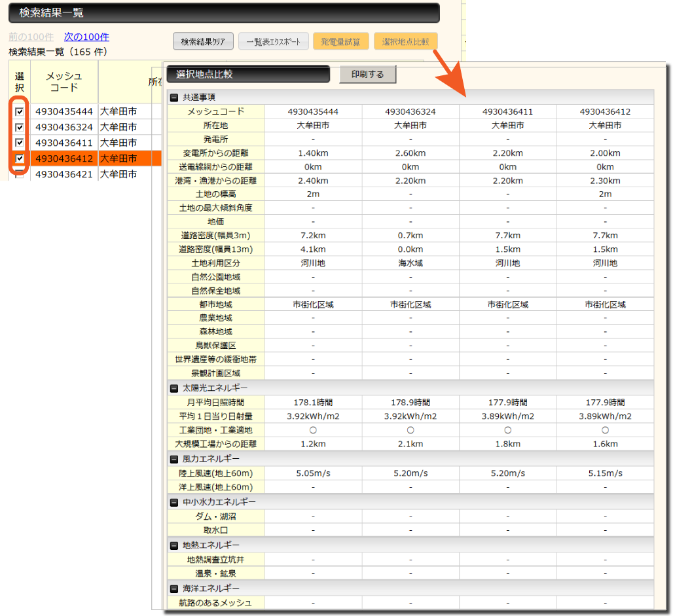Click the 4.1km road density (13m) value

click(x=314, y=249)
